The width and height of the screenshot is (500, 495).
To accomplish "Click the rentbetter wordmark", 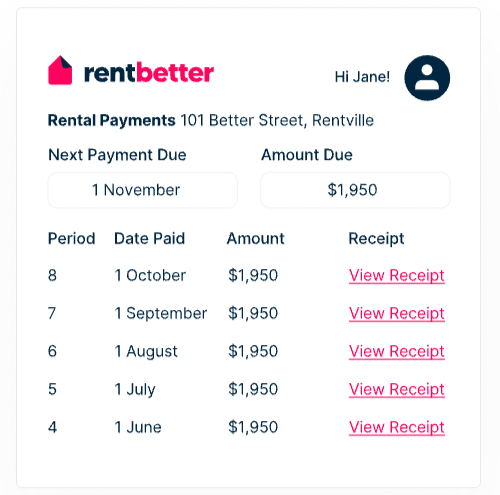I will coord(149,72).
